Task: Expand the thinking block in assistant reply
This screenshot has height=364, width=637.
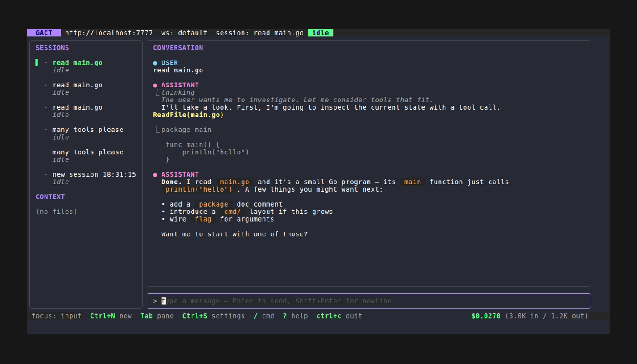Action: pyautogui.click(x=178, y=92)
